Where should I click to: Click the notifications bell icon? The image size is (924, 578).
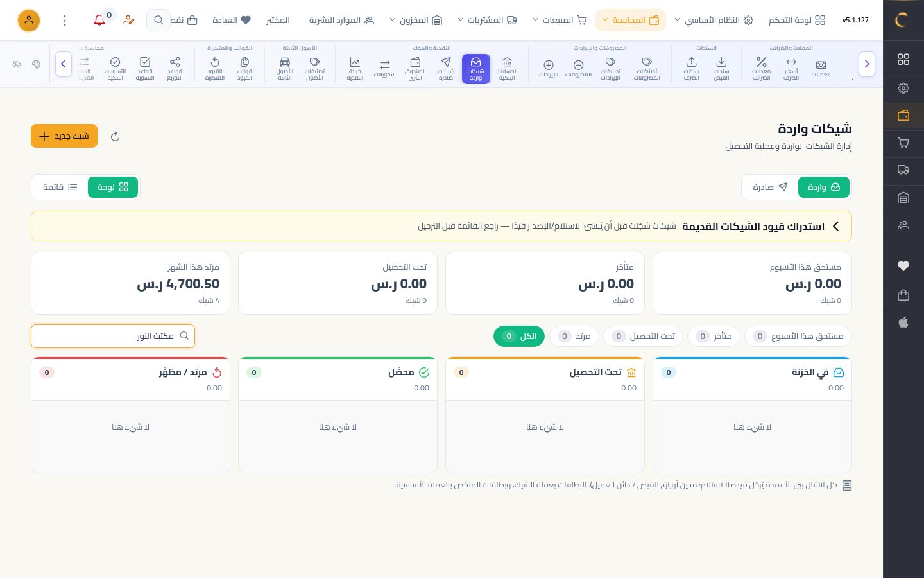(99, 21)
